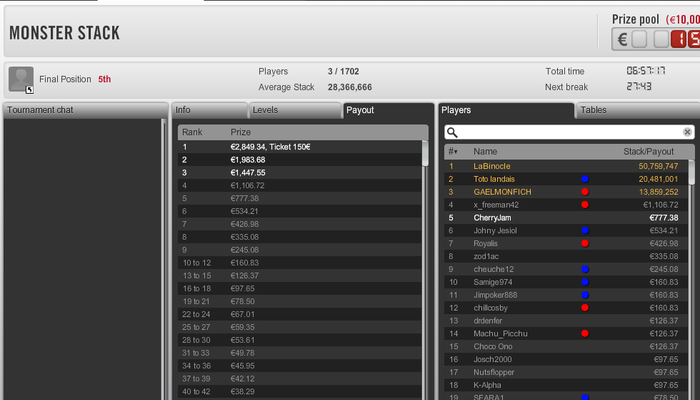This screenshot has height=400, width=700.
Task: Select player zod1ac
Action: click(x=567, y=256)
